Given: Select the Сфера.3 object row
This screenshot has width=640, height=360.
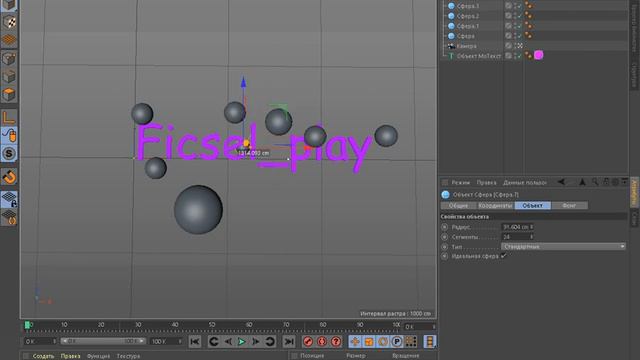Looking at the screenshot, I should tap(468, 6).
